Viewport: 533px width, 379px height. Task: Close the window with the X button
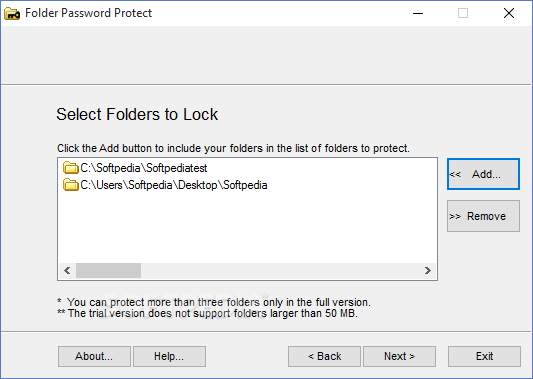click(509, 13)
